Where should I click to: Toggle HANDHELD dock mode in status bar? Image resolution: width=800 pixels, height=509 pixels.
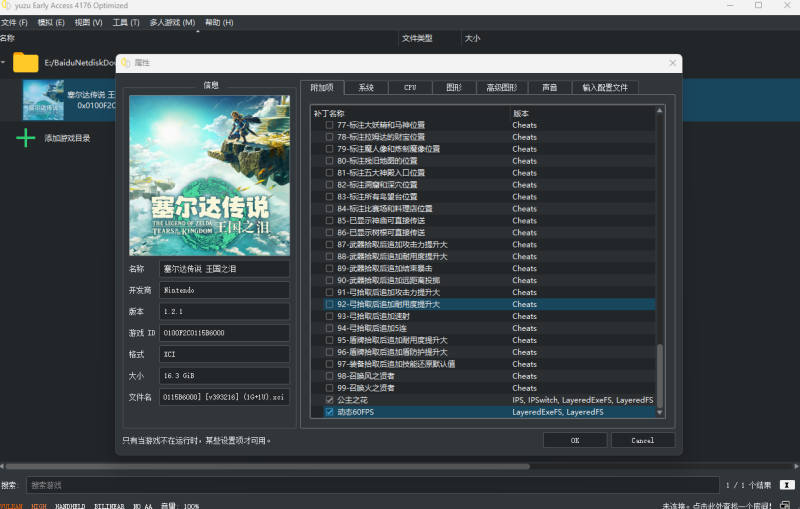[70, 506]
